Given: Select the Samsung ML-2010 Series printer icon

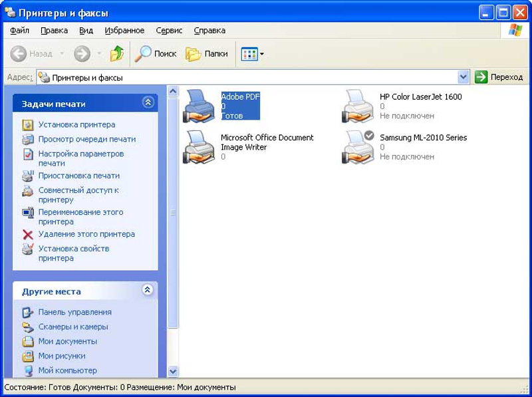Looking at the screenshot, I should 358,147.
